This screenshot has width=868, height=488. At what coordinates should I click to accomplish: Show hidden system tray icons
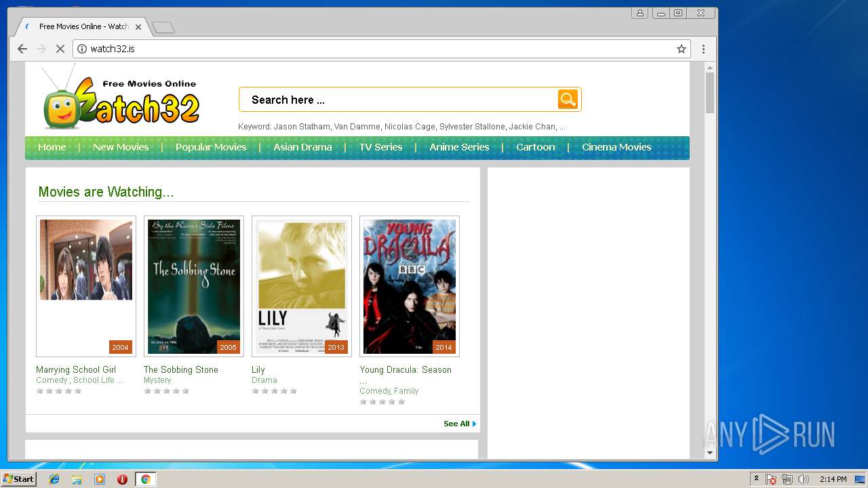pyautogui.click(x=756, y=479)
